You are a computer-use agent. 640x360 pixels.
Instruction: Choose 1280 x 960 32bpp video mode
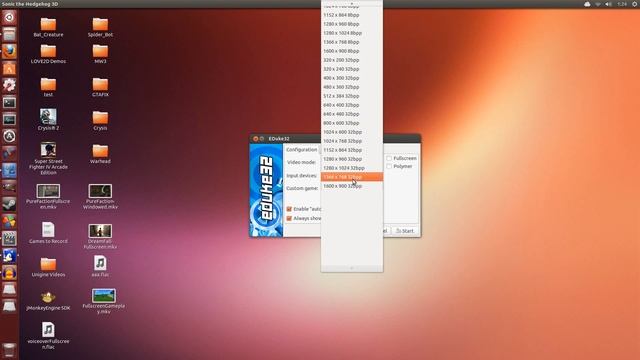pos(352,159)
